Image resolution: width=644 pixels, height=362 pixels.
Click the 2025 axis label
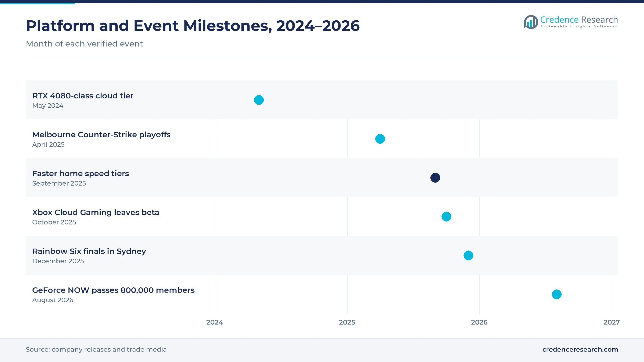click(x=347, y=322)
